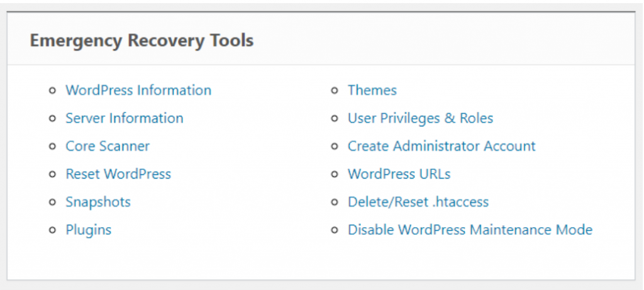Open the WordPress Information link
The image size is (644, 290).
coord(138,91)
